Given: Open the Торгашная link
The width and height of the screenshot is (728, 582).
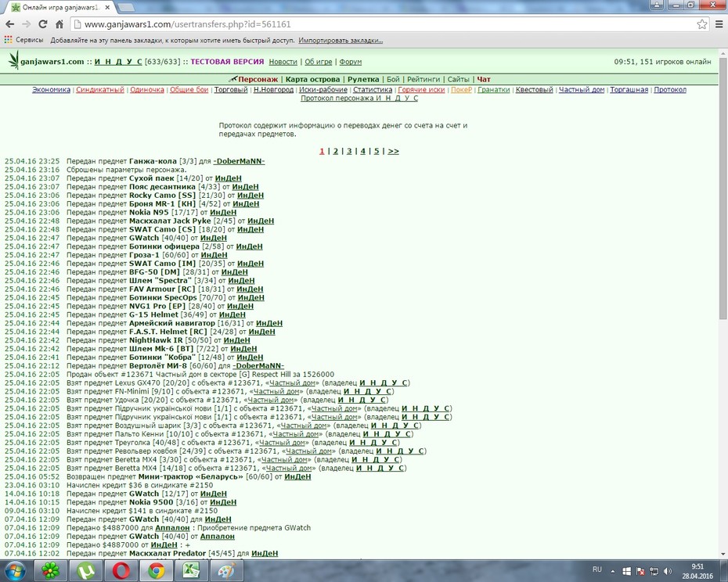Looking at the screenshot, I should [629, 90].
